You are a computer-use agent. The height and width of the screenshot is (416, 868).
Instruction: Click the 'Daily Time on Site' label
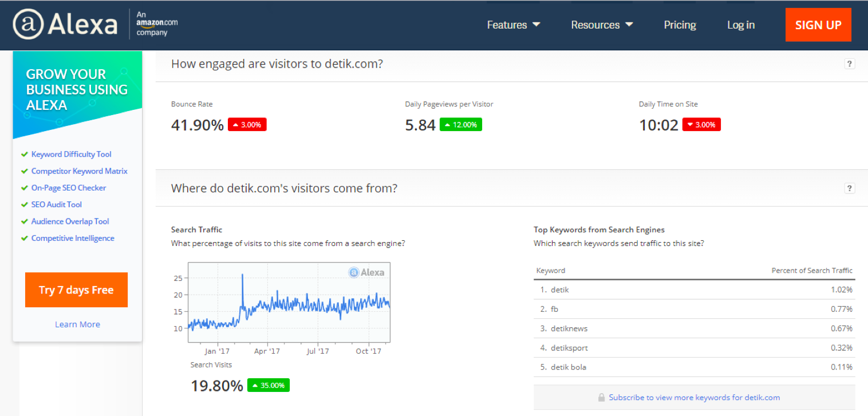(668, 104)
